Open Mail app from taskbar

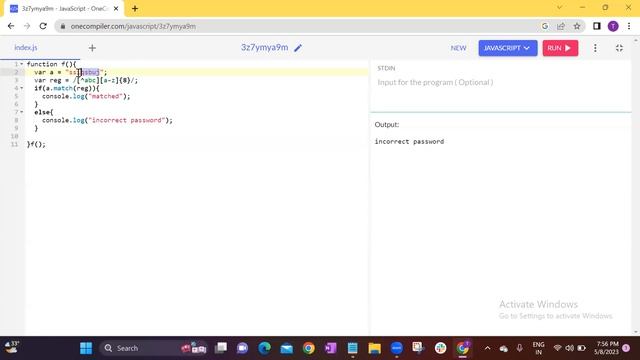(x=287, y=348)
